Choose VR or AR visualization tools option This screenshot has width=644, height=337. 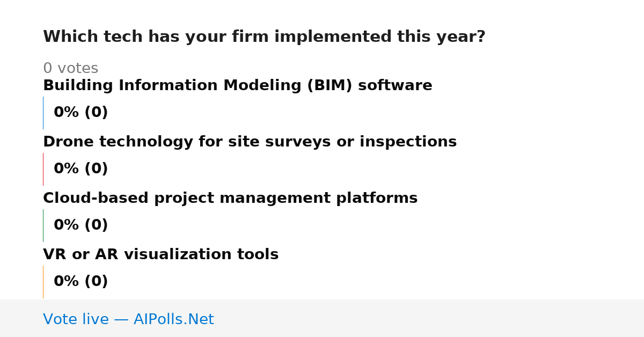[161, 254]
